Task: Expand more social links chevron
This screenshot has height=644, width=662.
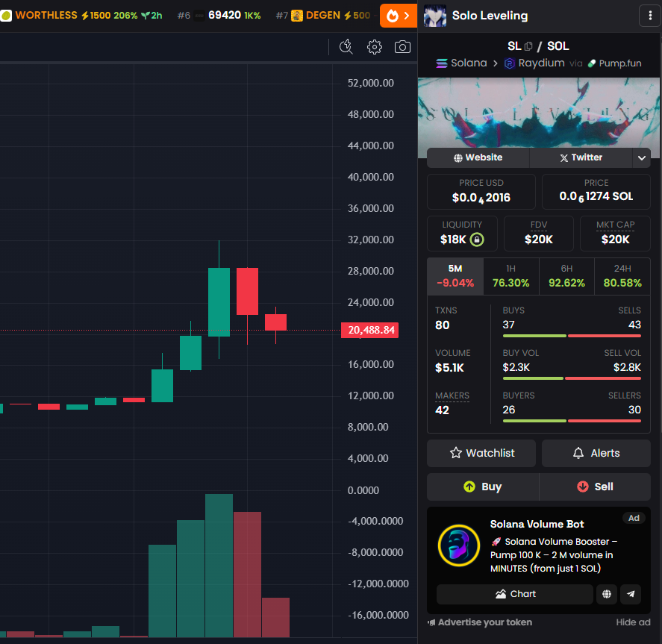Action: point(642,158)
